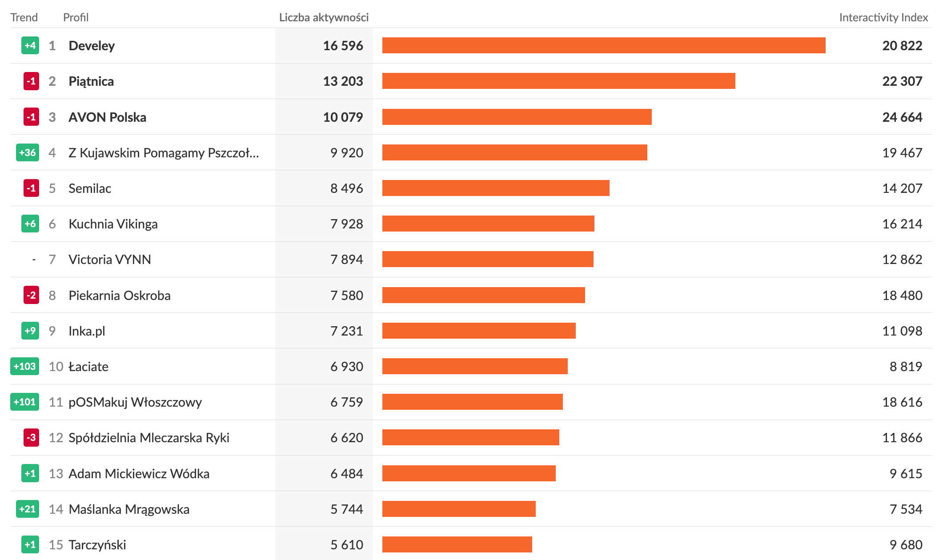Click the +9 trend badge for Inka.pl

coord(30,331)
